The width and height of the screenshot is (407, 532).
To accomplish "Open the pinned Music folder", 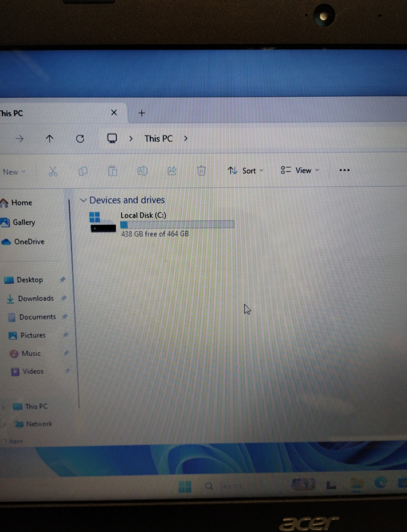I will (x=25, y=354).
